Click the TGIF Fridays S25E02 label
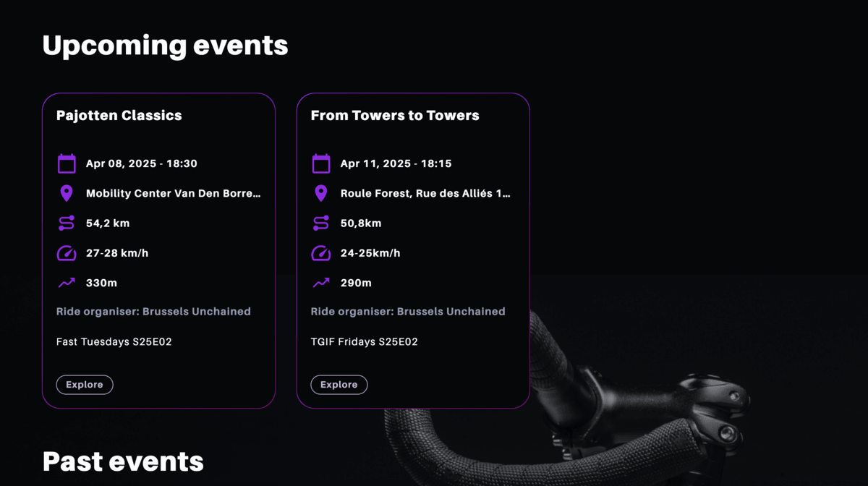 point(365,341)
